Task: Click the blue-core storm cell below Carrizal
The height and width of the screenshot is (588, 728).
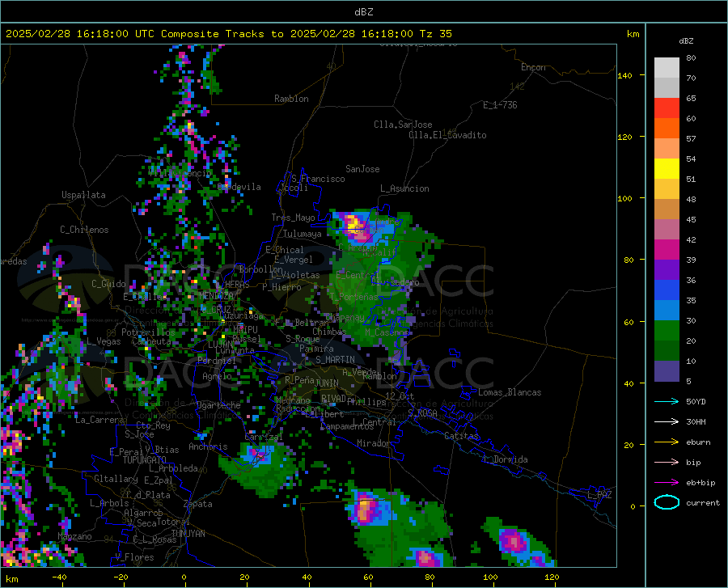Action: [256, 454]
